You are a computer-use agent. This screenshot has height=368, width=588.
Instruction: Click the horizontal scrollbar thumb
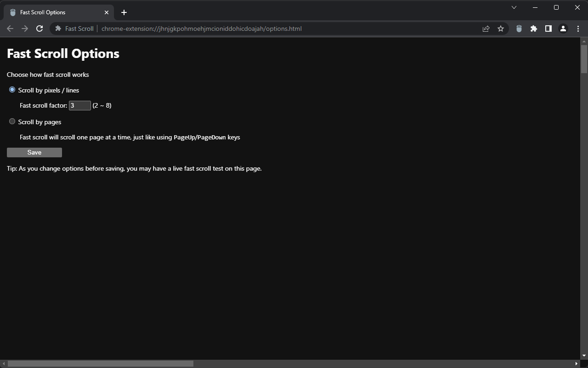[x=101, y=364]
